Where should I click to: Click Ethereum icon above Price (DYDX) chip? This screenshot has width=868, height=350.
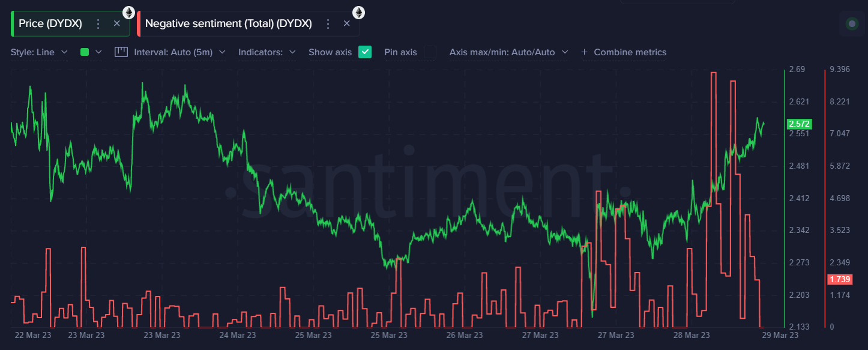[x=128, y=12]
